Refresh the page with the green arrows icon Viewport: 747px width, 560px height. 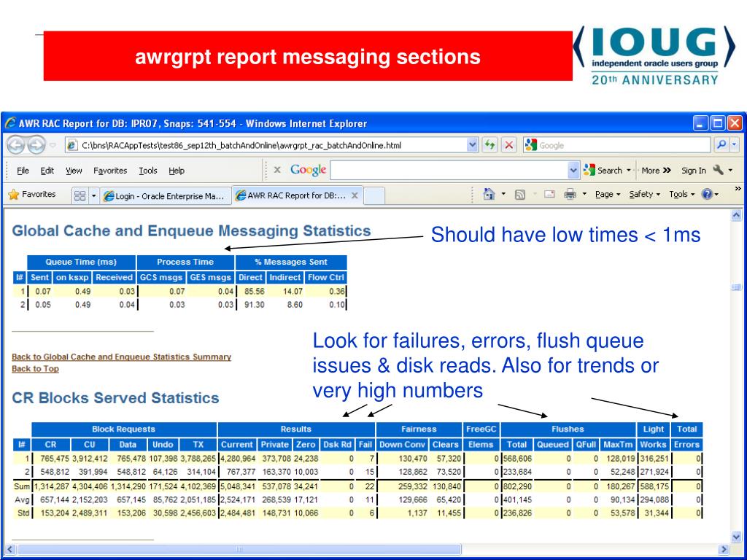pos(489,145)
